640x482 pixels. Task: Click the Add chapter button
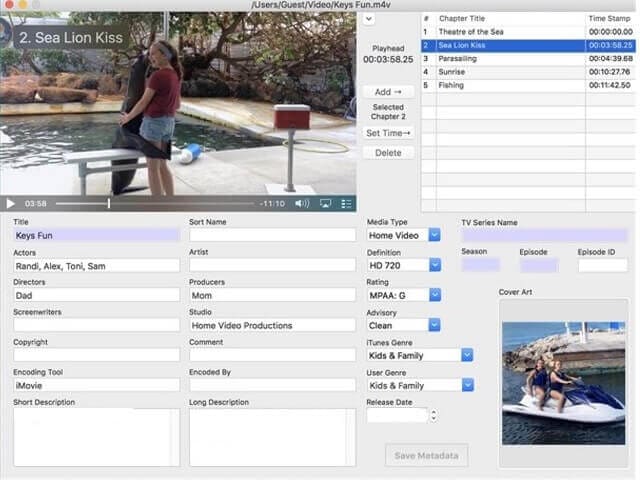(x=388, y=92)
